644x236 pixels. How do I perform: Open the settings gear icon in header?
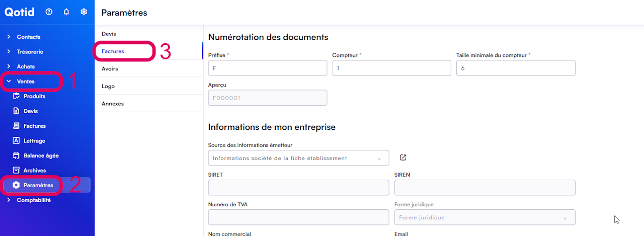pos(84,12)
